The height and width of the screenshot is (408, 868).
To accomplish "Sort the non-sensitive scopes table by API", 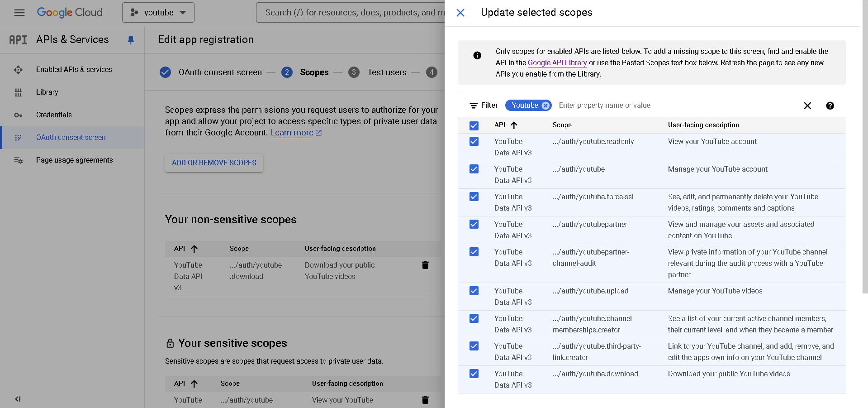I will click(x=194, y=249).
